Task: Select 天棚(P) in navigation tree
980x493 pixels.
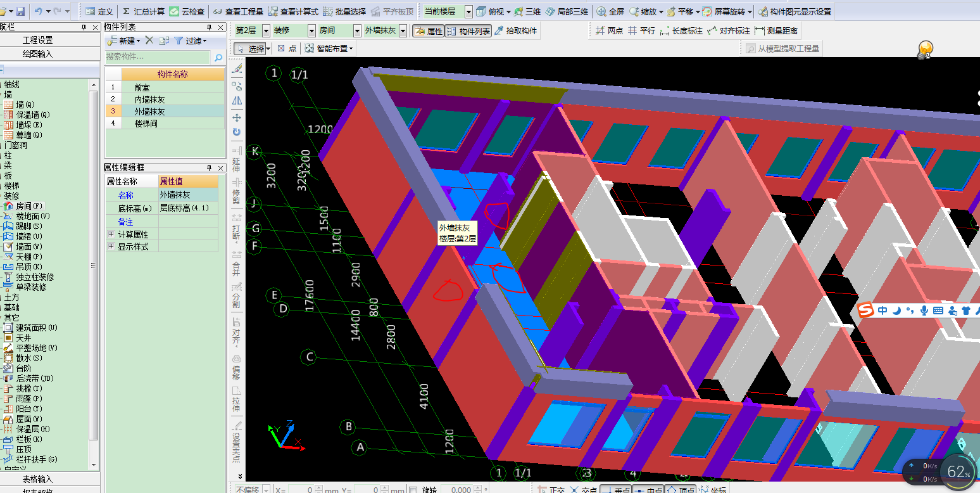Action: pyautogui.click(x=23, y=257)
